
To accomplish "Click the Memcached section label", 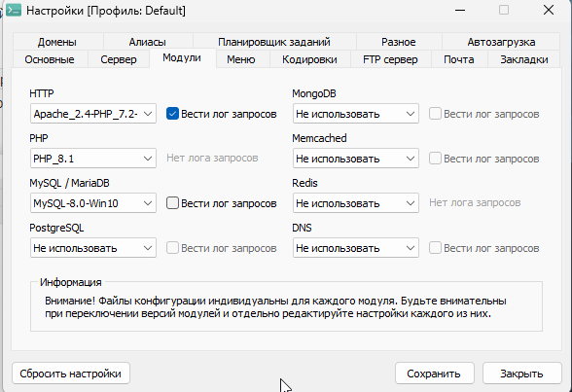I will tap(319, 138).
